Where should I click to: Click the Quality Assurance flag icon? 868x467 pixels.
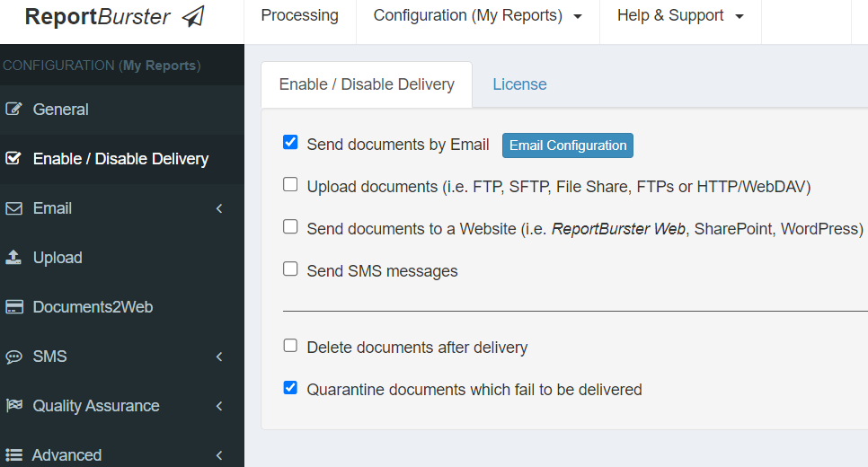point(13,406)
